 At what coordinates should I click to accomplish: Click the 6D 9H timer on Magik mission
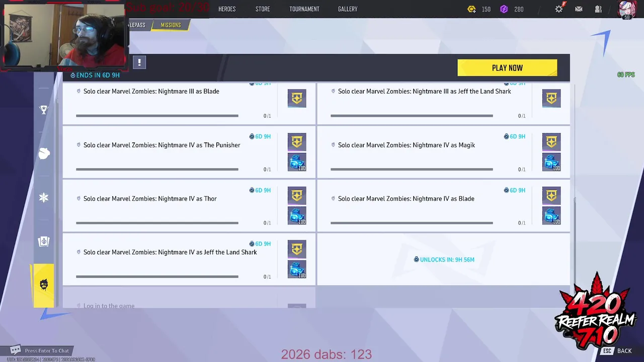(514, 136)
